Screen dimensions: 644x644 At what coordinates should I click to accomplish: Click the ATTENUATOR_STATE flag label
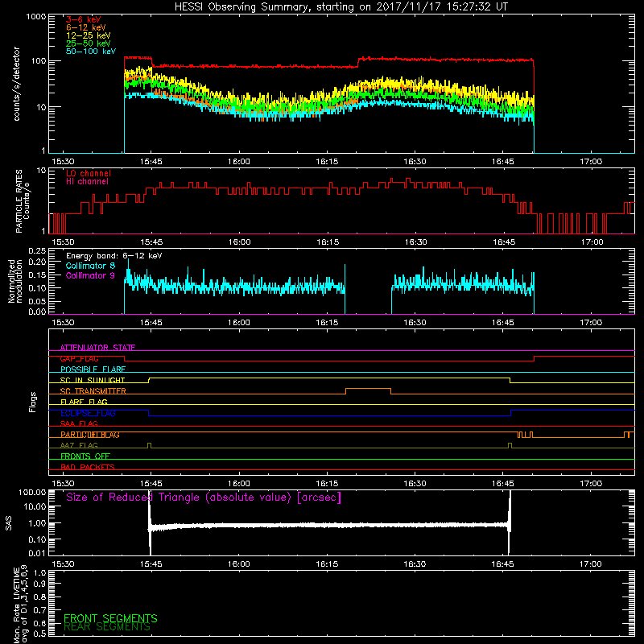97,348
